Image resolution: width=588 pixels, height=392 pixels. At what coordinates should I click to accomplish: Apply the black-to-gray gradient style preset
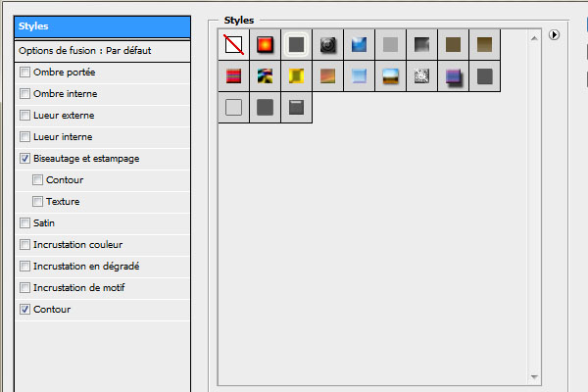point(421,45)
